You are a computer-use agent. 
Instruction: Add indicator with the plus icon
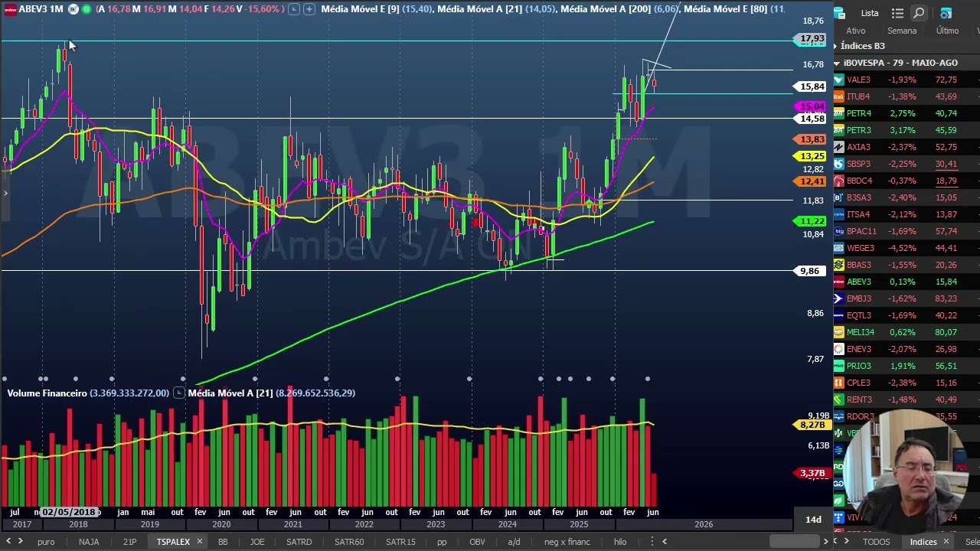[309, 9]
